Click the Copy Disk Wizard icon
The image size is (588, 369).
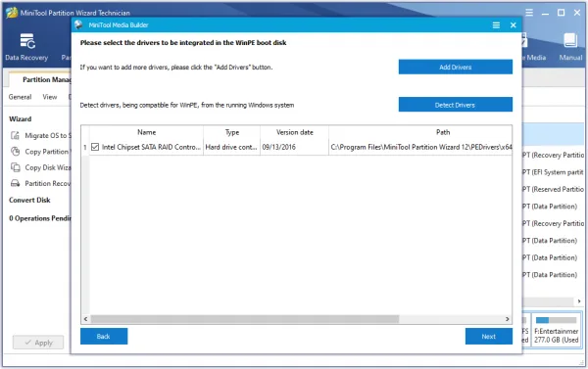16,167
